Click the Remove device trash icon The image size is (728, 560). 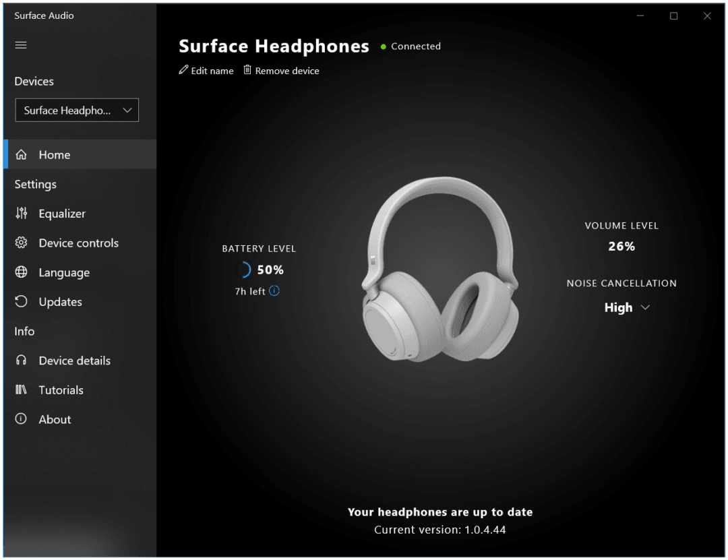coord(247,69)
